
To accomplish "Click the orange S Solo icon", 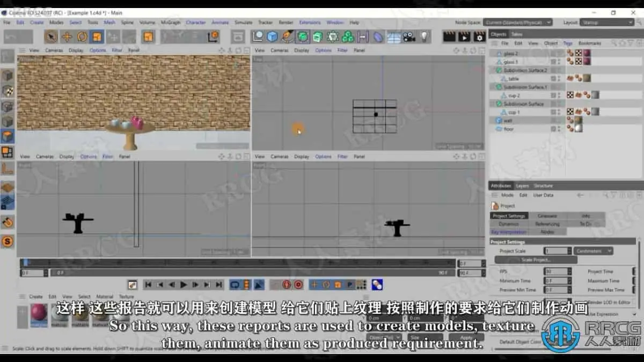I will [x=8, y=241].
